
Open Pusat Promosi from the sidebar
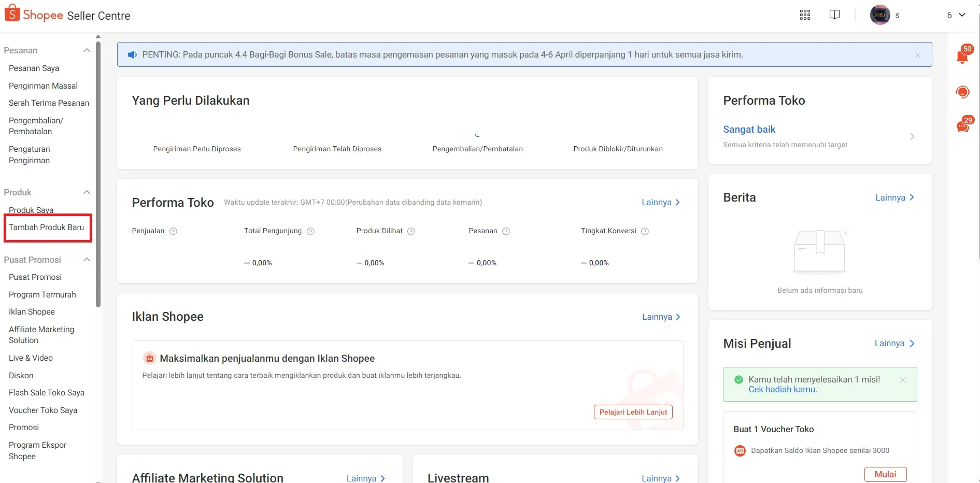click(35, 277)
